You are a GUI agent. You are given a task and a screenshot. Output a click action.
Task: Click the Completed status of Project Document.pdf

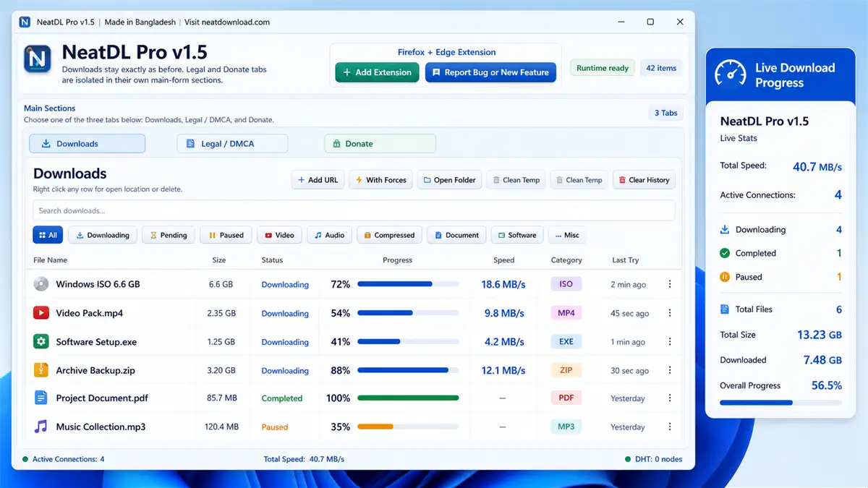pos(282,398)
